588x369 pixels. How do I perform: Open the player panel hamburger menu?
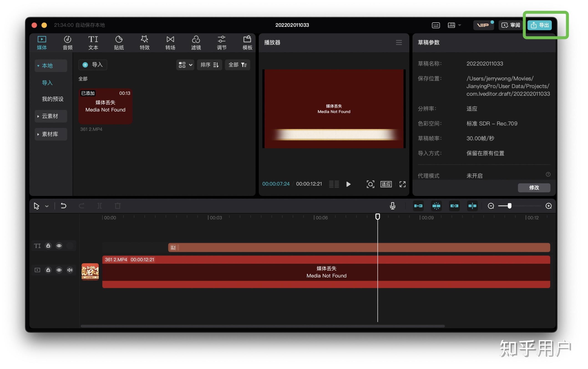(399, 43)
